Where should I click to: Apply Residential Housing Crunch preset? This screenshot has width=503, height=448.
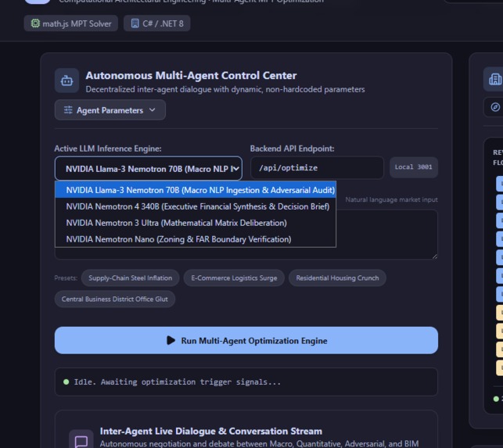tap(337, 278)
